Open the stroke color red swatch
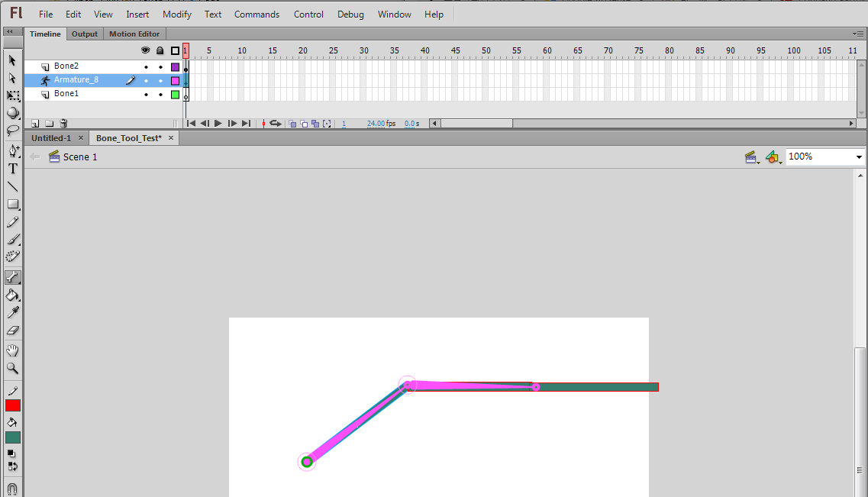This screenshot has height=497, width=868. (13, 405)
